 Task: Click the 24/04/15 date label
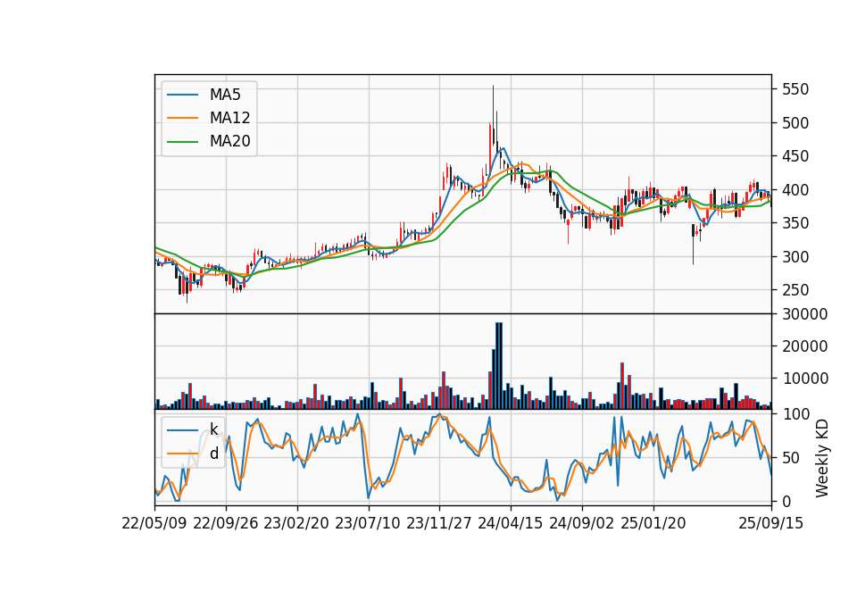click(x=511, y=523)
